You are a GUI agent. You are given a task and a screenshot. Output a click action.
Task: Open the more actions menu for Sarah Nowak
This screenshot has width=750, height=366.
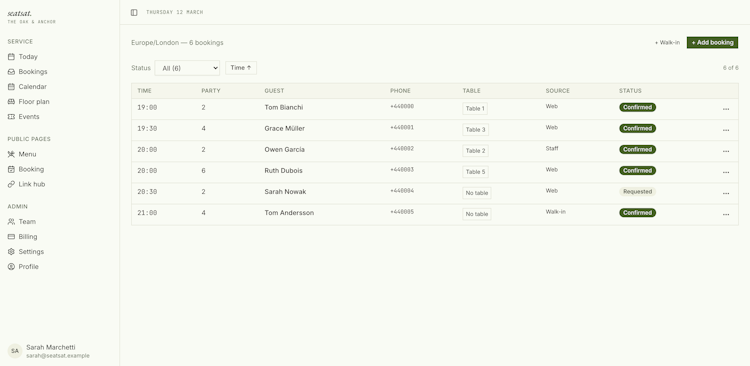point(726,193)
